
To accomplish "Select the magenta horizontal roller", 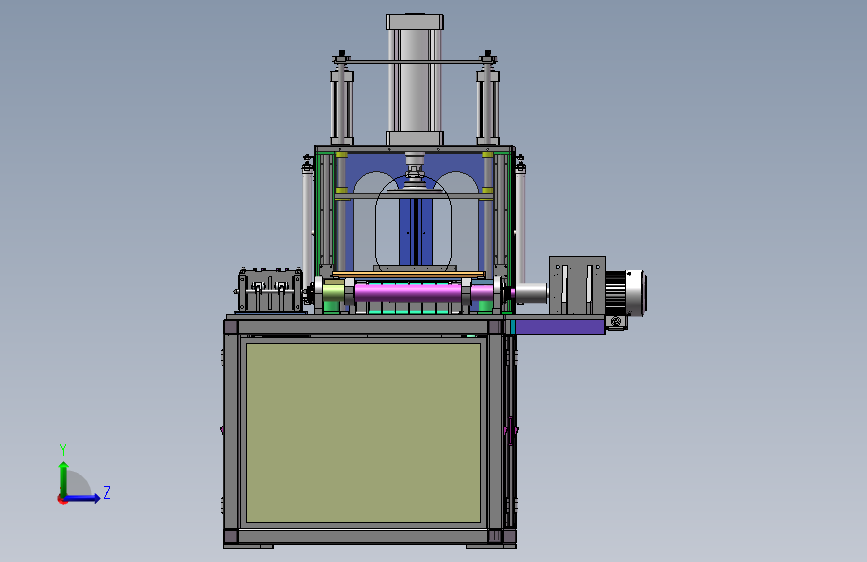I will 408,292.
